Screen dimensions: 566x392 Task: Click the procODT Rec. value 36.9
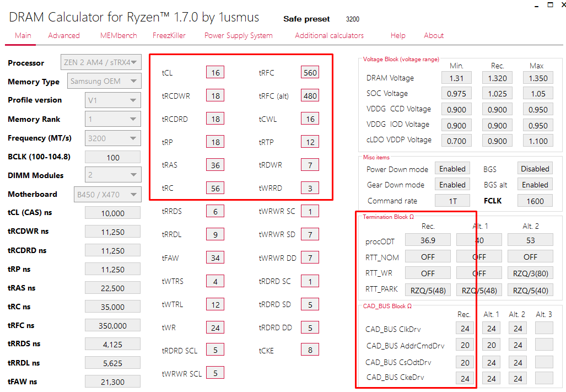pos(428,240)
